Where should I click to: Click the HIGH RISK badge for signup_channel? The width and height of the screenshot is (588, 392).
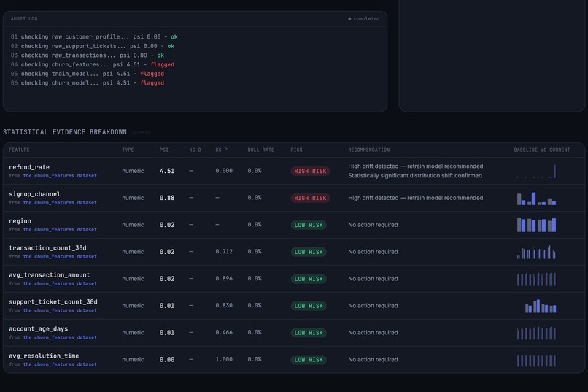[310, 198]
